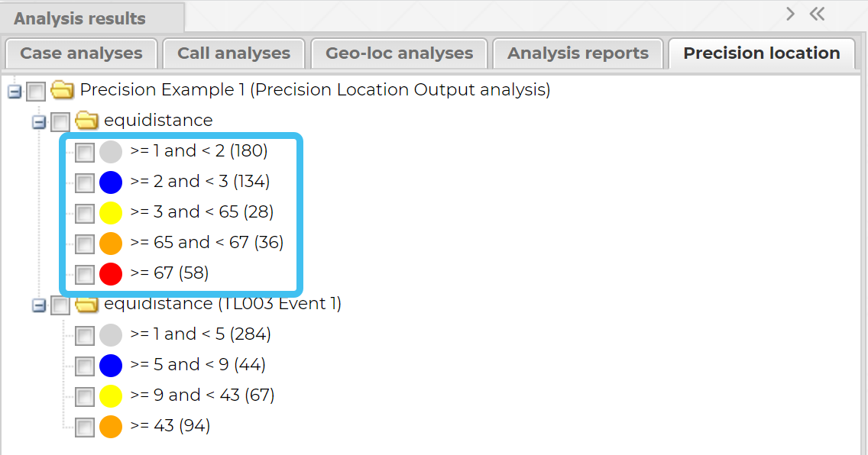The image size is (868, 455).
Task: Collapse the equidistance (TL003 Event 1) group
Action: (38, 305)
